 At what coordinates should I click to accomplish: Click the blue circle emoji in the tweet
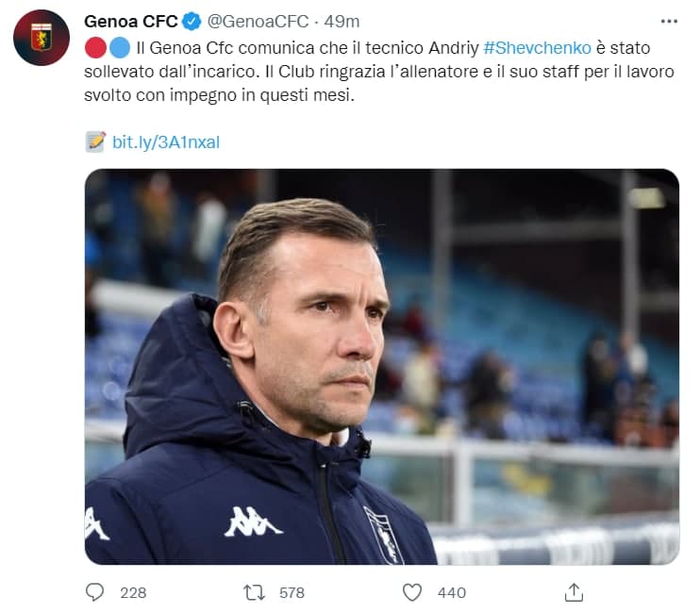[118, 47]
